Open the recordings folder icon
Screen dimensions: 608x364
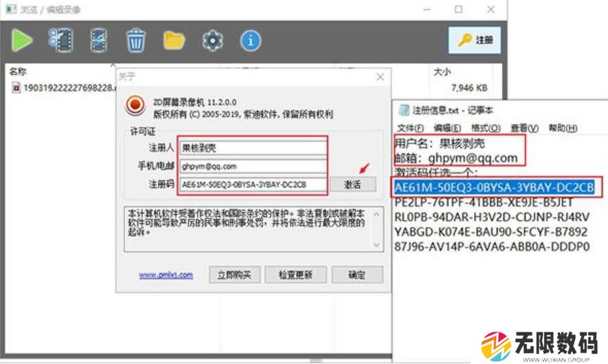pyautogui.click(x=174, y=41)
